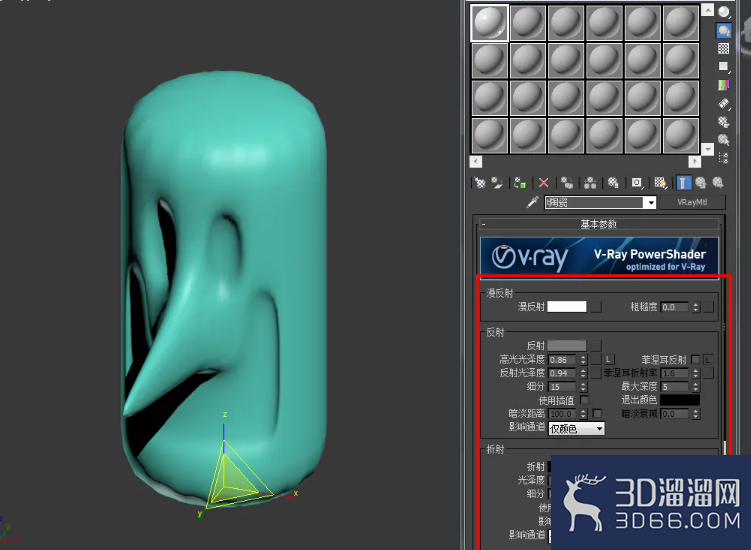
Task: Click the red X Reset Material icon
Action: point(544,183)
